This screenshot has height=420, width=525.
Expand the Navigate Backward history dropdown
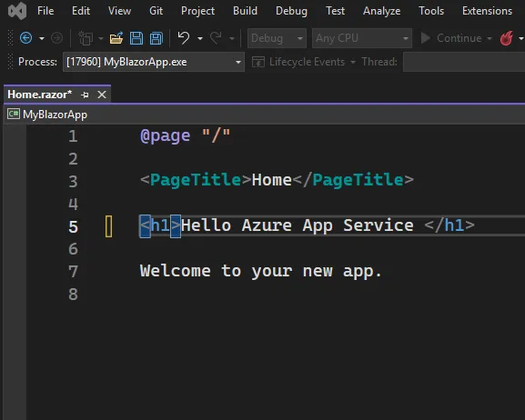pyautogui.click(x=42, y=39)
